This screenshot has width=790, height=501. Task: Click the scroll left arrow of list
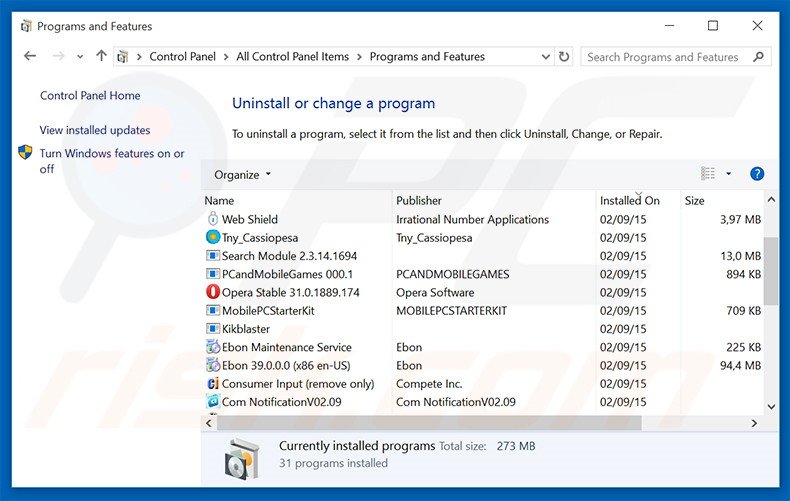209,423
